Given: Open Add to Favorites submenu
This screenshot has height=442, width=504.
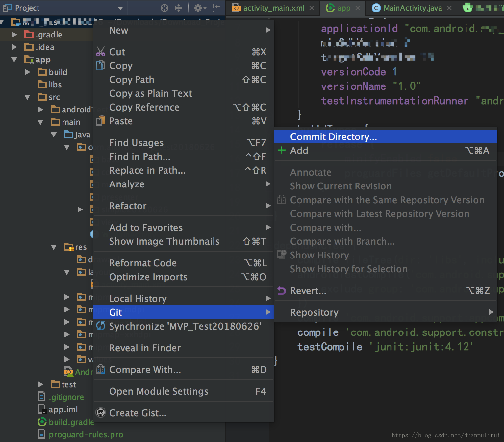Looking at the screenshot, I should (x=184, y=227).
